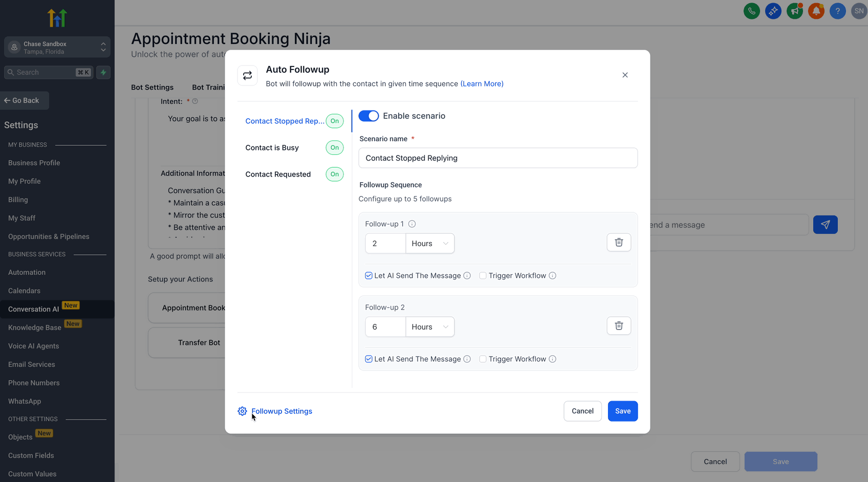Open Follow-up 1 Hours unit dropdown

tap(430, 244)
